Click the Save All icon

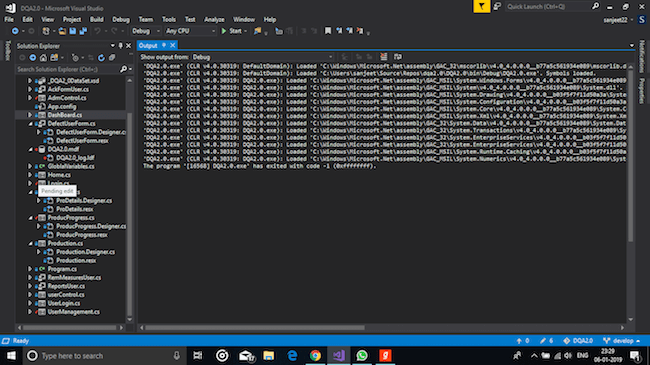tap(83, 31)
